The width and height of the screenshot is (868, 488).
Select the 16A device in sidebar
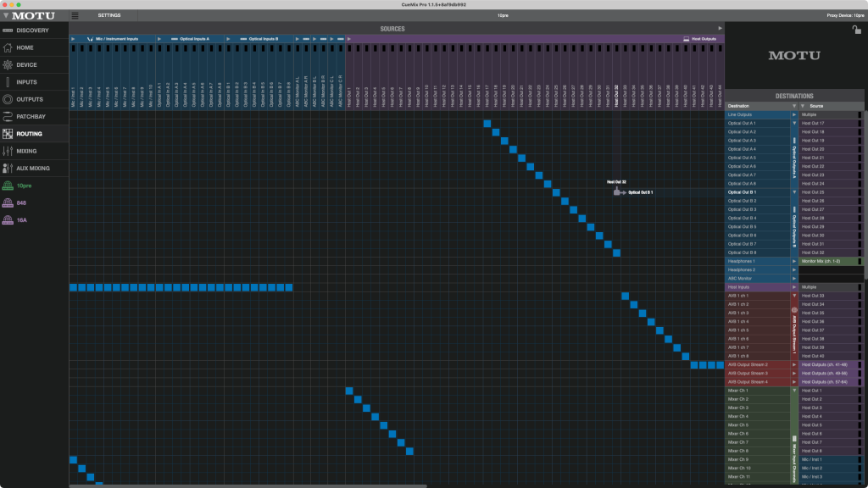pyautogui.click(x=23, y=219)
